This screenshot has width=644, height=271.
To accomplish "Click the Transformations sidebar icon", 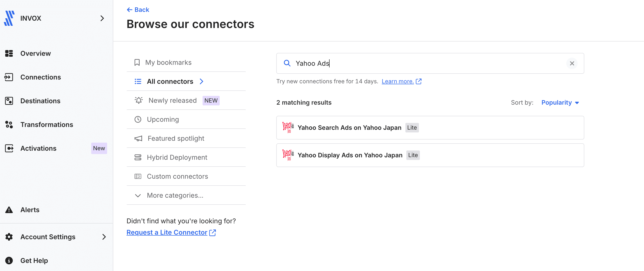I will pos(9,125).
